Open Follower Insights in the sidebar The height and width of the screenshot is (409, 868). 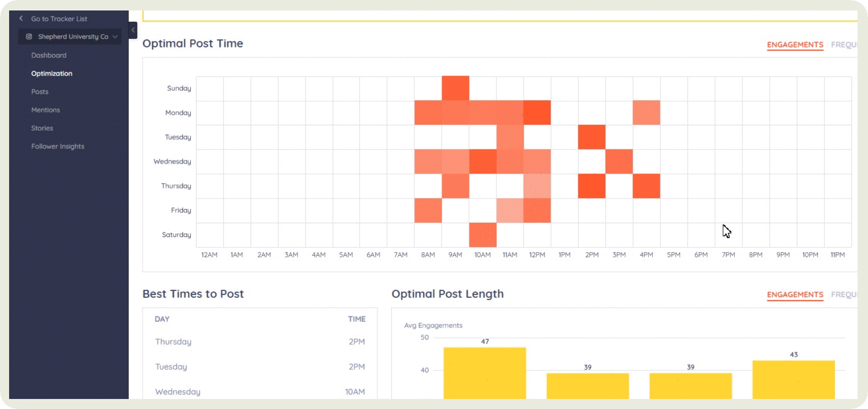[x=58, y=146]
